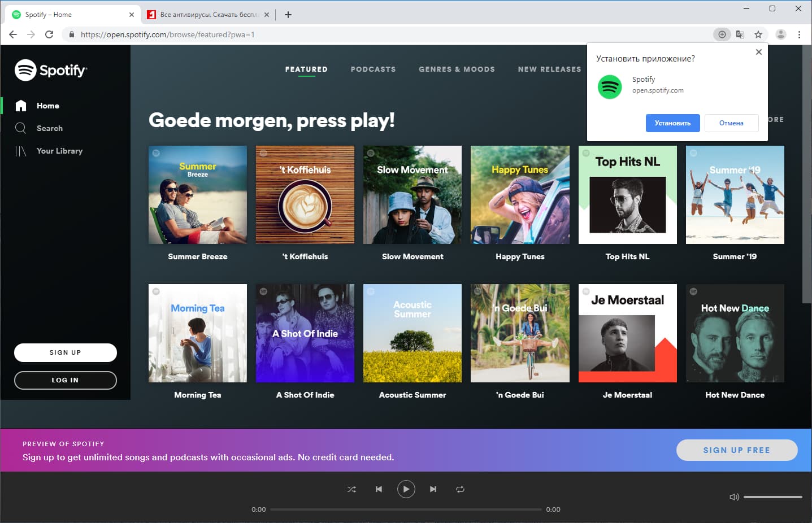812x523 pixels.
Task: Select the New Releases tab
Action: coord(549,69)
